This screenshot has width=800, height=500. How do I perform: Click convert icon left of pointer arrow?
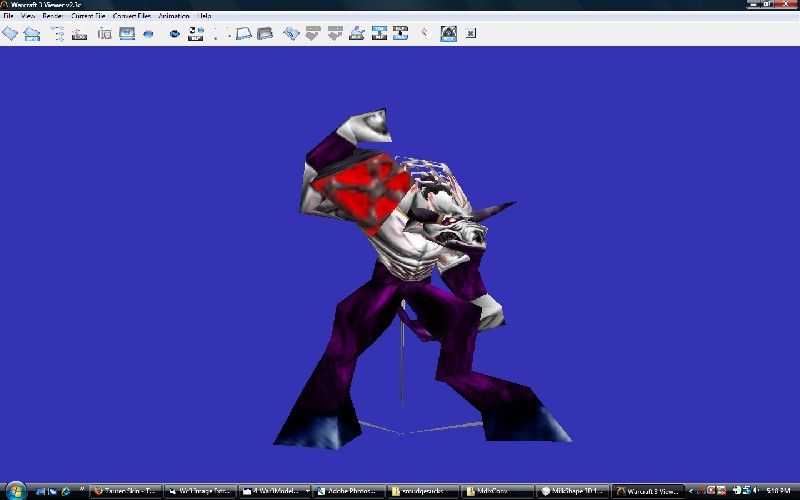pyautogui.click(x=401, y=34)
